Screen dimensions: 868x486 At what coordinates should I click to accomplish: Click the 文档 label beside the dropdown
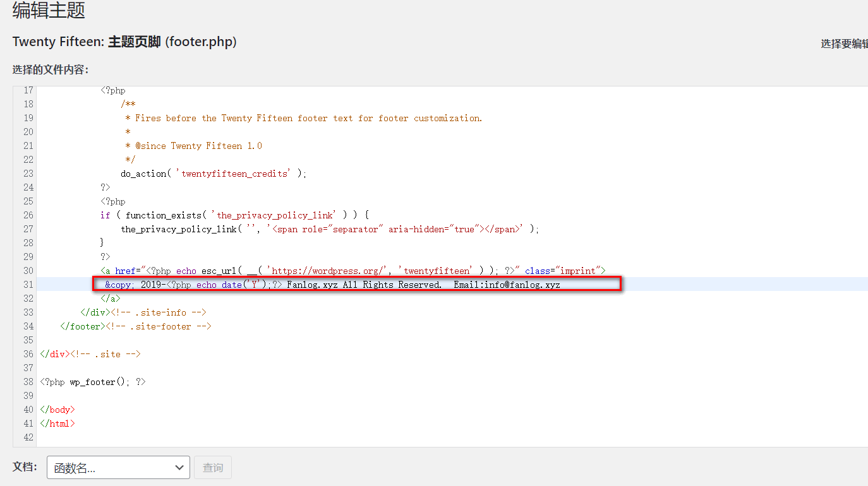point(25,467)
